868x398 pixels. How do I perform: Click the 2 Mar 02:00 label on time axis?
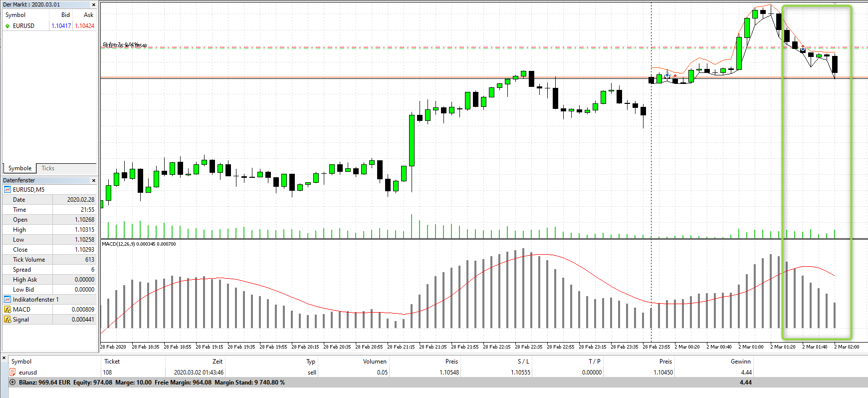coord(847,347)
